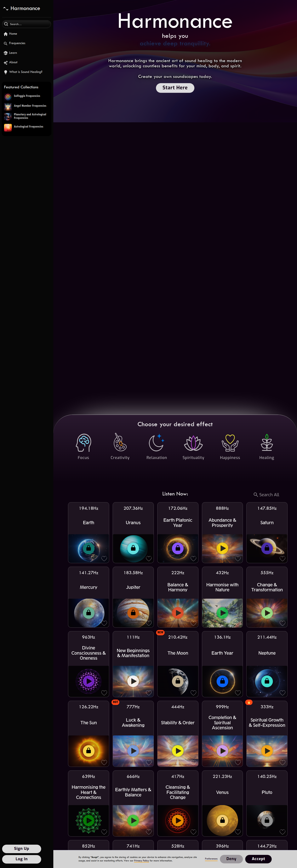
Task: Select the Focus brain icon
Action: click(83, 442)
